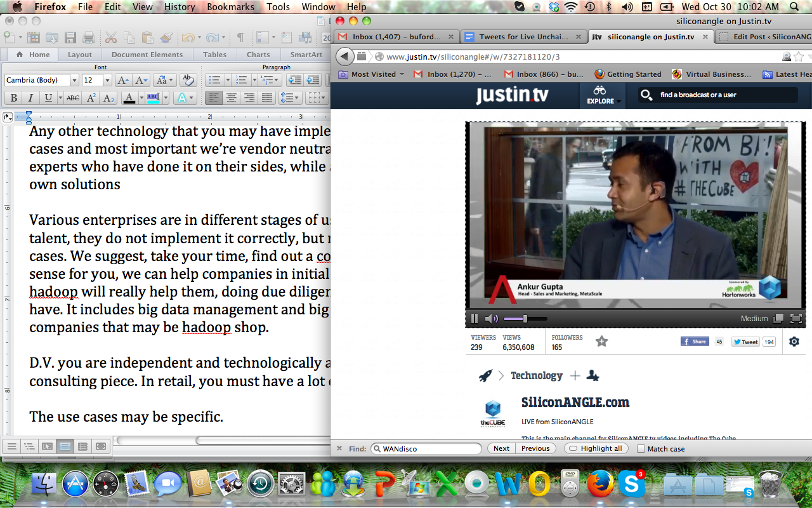812x508 pixels.
Task: Open Skype from the Dock
Action: [632, 485]
